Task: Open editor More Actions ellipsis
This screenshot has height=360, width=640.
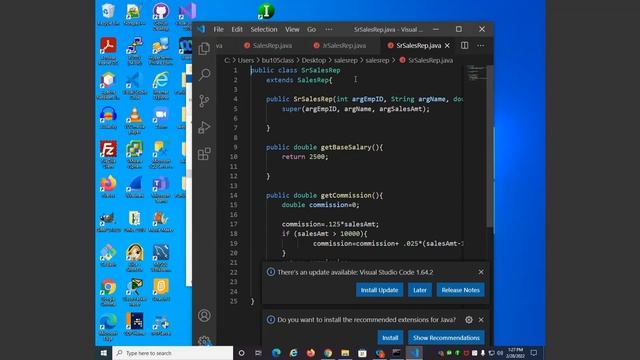Action: (480, 45)
